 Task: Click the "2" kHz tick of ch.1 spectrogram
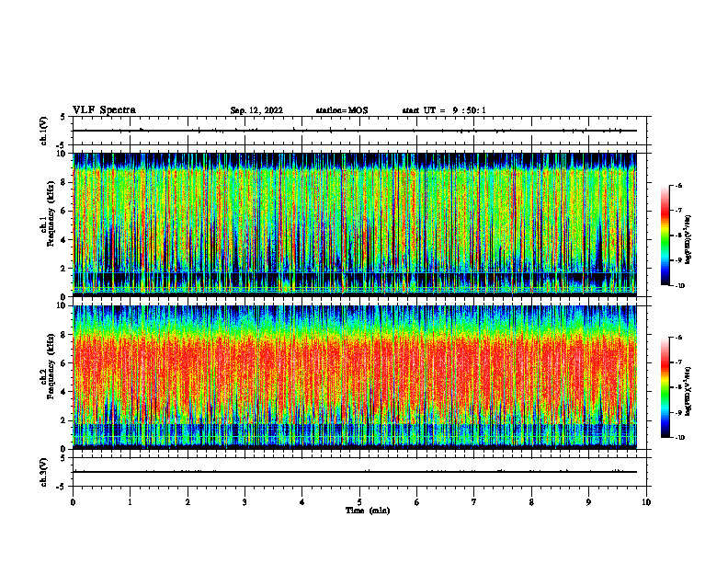63,269
